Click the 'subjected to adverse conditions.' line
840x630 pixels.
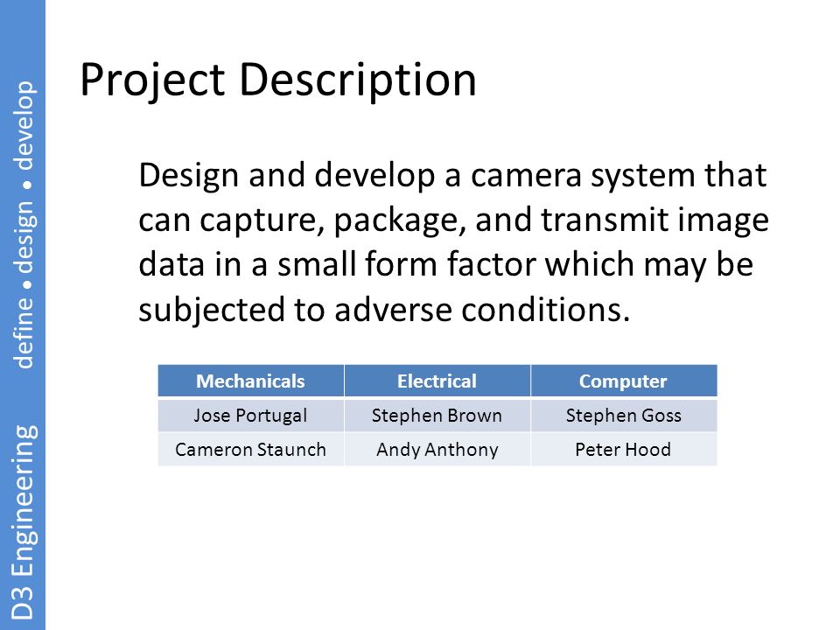coord(384,310)
